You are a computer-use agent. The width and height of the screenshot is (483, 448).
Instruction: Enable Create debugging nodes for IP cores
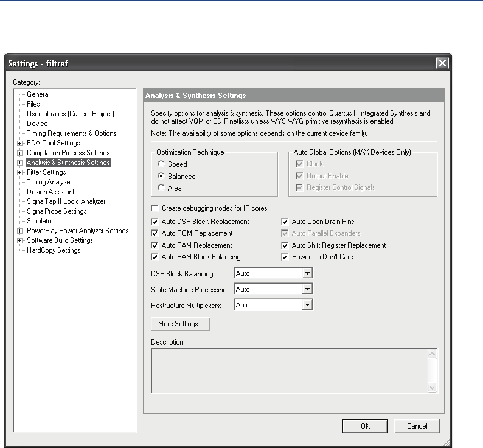155,208
